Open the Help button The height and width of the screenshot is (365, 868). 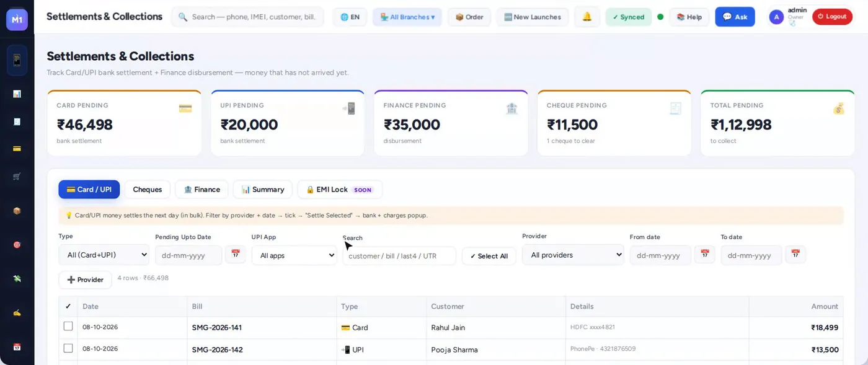tap(689, 17)
